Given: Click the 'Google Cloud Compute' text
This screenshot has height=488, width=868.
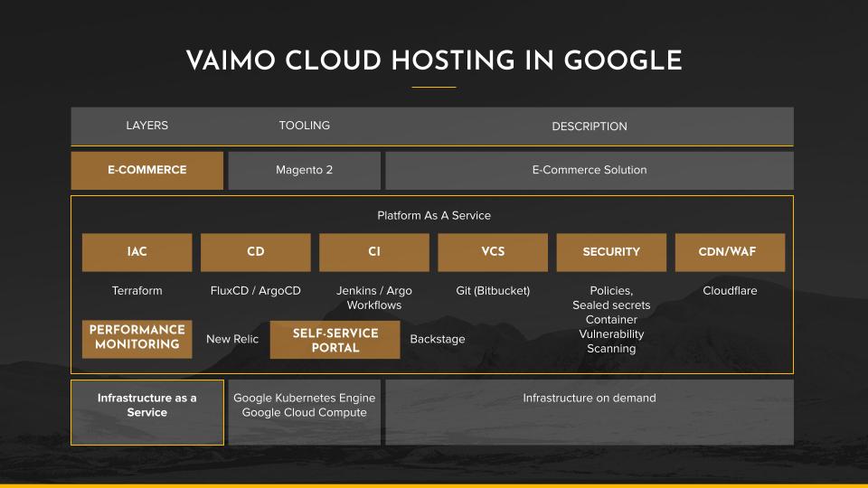Looking at the screenshot, I should click(x=305, y=412).
